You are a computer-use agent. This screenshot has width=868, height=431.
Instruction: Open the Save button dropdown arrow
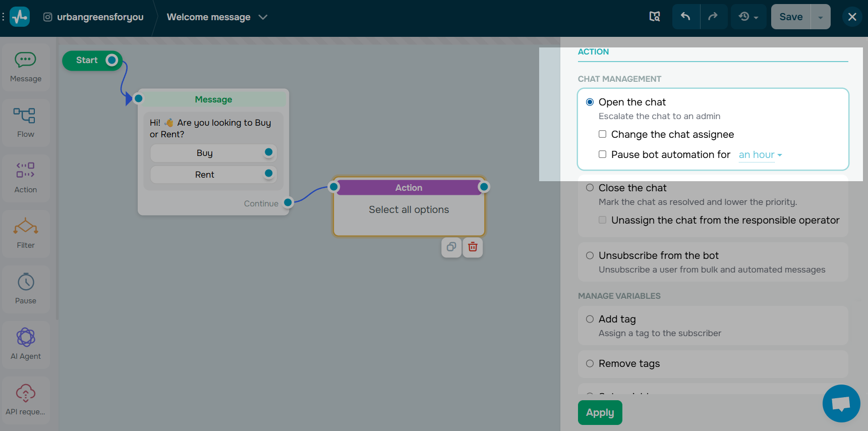tap(821, 17)
